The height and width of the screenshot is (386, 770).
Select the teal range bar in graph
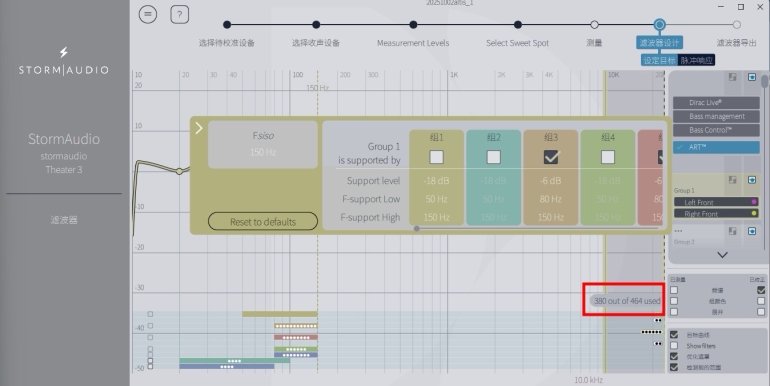pos(235,360)
